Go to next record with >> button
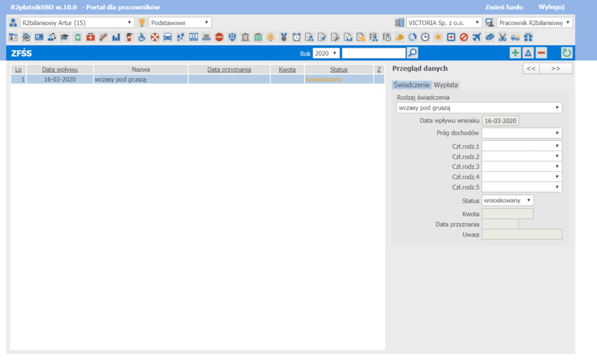Viewport: 597px width, 364px height. (555, 69)
